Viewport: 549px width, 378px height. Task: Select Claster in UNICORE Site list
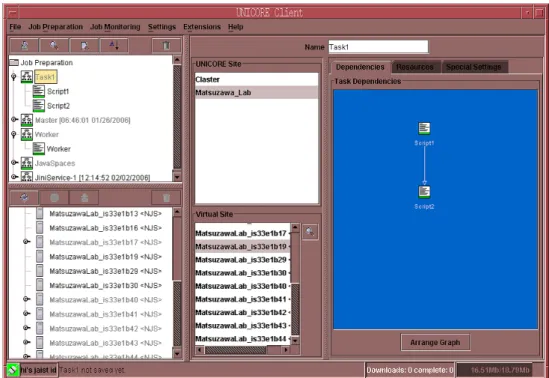pos(257,79)
